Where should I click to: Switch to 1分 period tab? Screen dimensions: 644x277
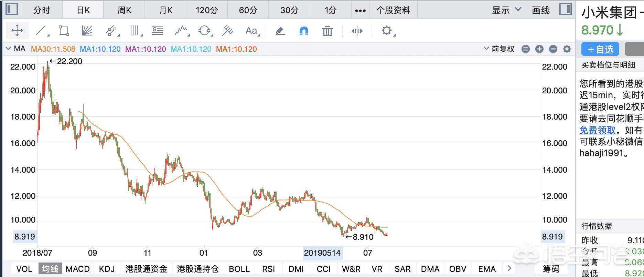coord(331,10)
